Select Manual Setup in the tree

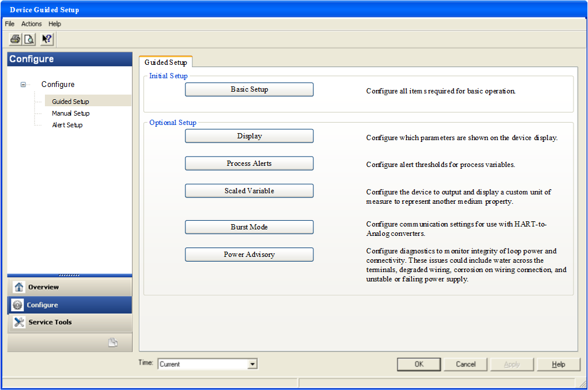[x=71, y=113]
